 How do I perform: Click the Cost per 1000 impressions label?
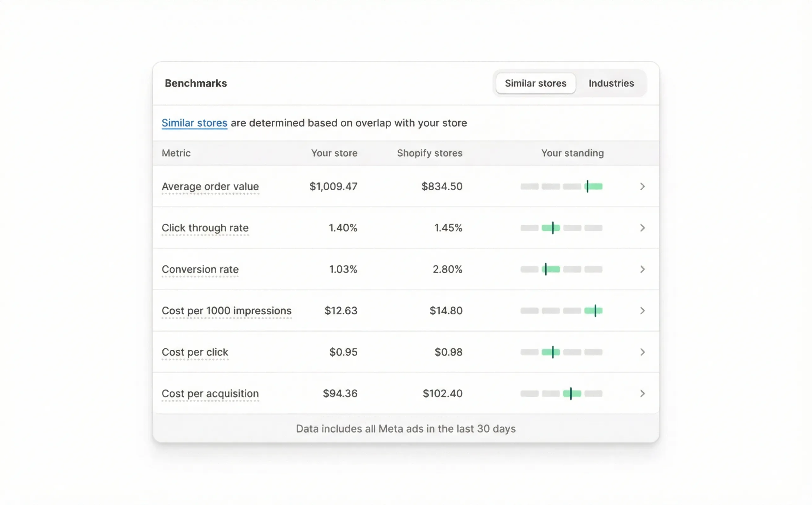coord(227,311)
